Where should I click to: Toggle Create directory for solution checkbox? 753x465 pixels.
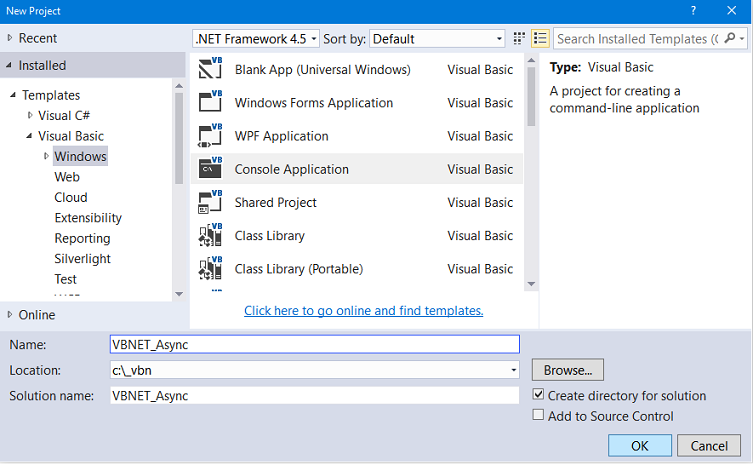[x=538, y=395]
